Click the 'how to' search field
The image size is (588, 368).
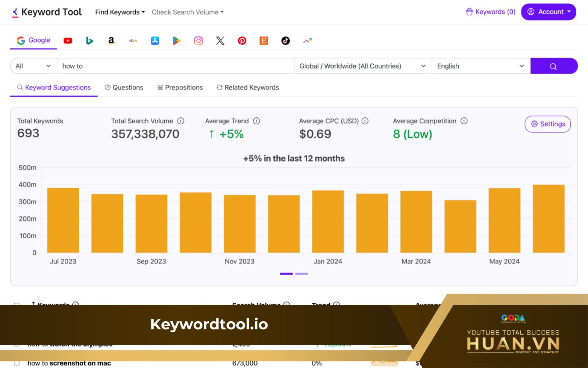tap(176, 66)
